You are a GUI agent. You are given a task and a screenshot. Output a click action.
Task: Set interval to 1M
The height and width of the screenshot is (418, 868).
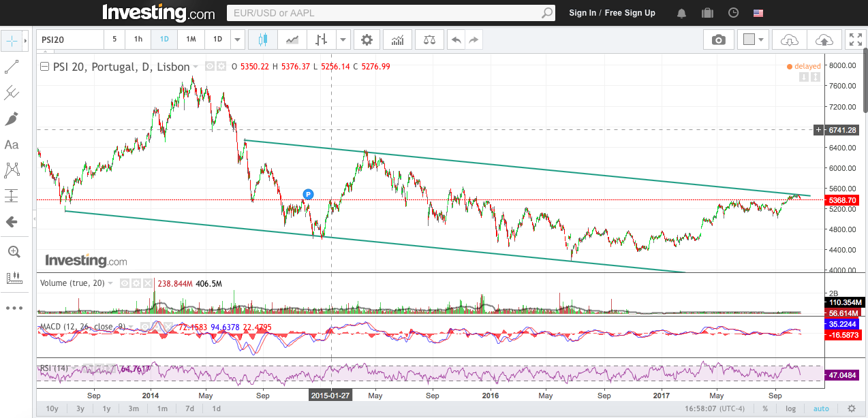(191, 39)
